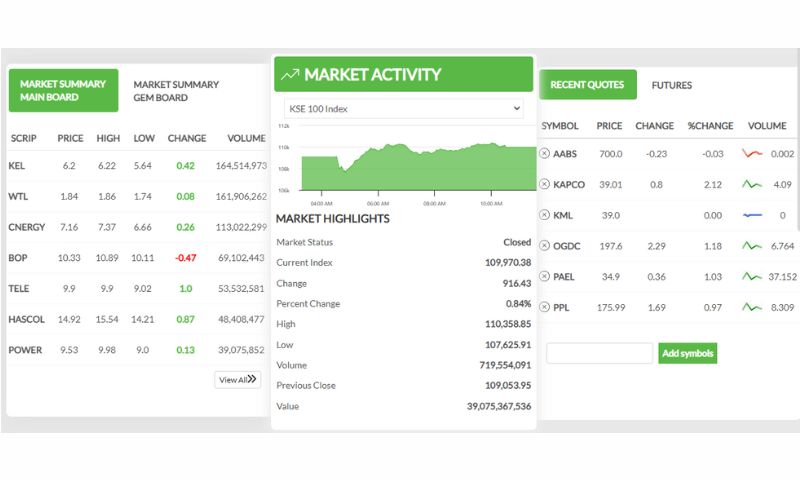Select the POWER scrip row
This screenshot has width=800, height=480.
[138, 350]
